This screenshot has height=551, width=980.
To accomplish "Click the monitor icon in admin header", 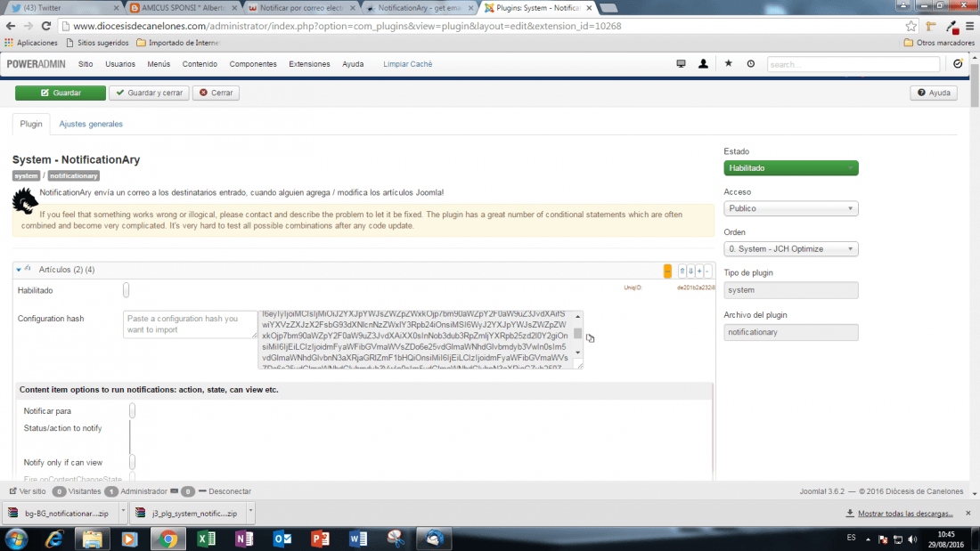I will 681,64.
